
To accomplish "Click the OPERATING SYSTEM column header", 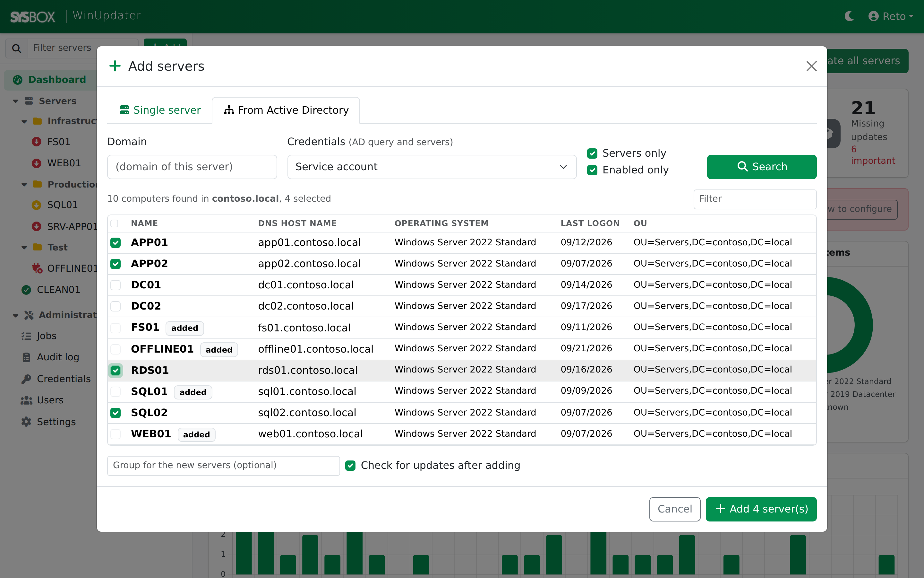I will point(441,223).
